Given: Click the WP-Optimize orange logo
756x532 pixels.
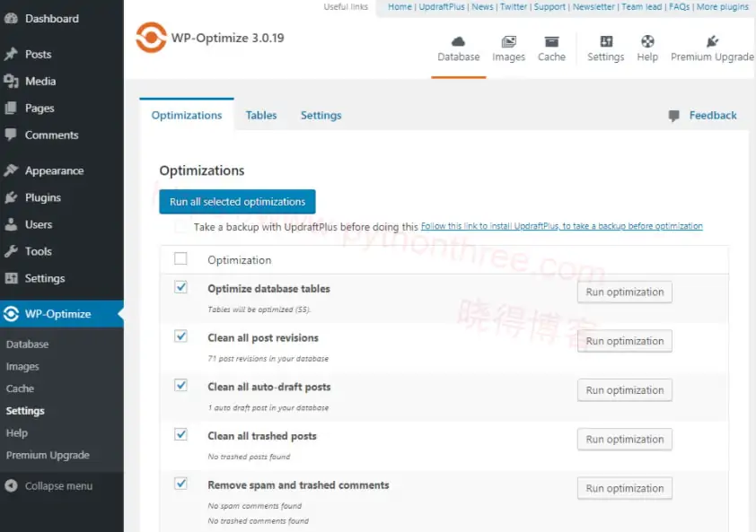Looking at the screenshot, I should click(151, 37).
